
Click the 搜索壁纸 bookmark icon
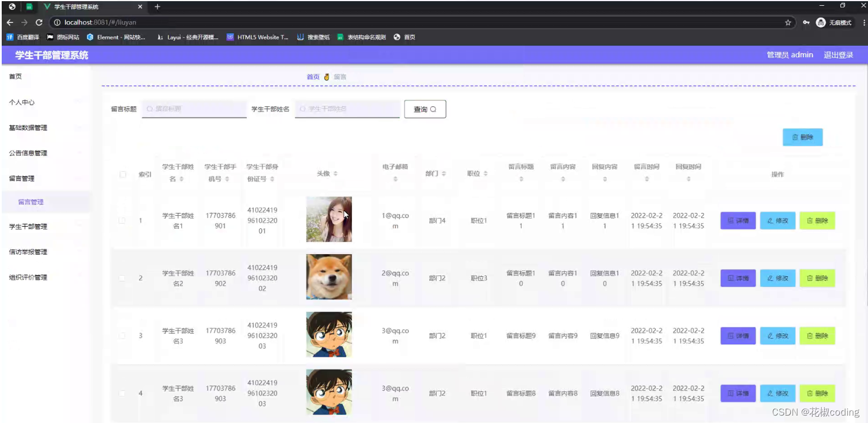coord(300,37)
